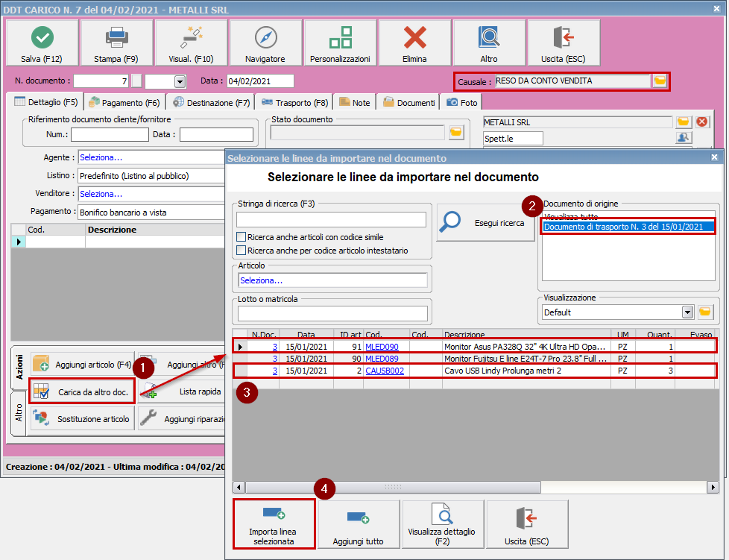
Task: Open the Articolo Seleziona dropdown
Action: point(332,280)
